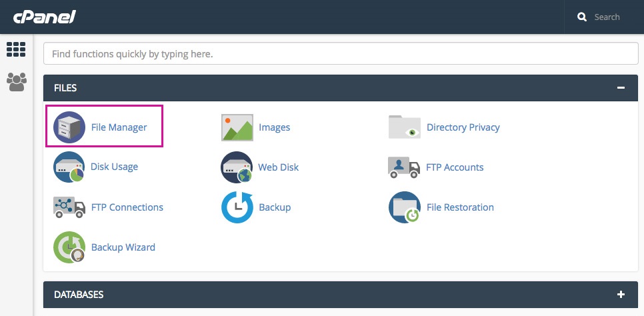Viewport: 644px width, 316px height.
Task: Open the Backup Wizard link
Action: click(123, 247)
